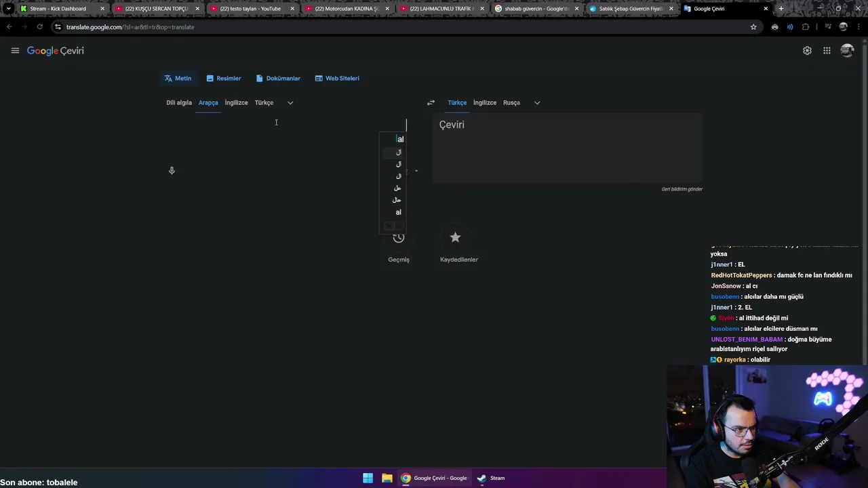Open the Google Translate main menu hamburger
The image size is (868, 488).
(x=15, y=51)
